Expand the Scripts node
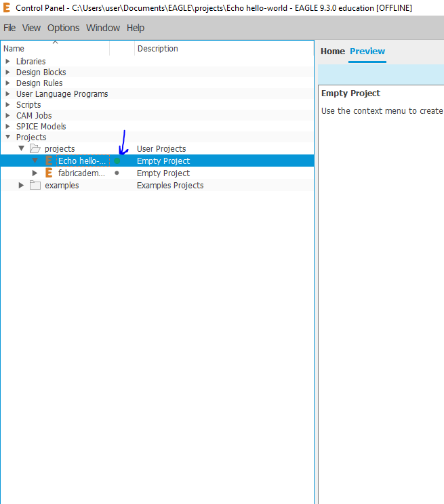 (7, 104)
